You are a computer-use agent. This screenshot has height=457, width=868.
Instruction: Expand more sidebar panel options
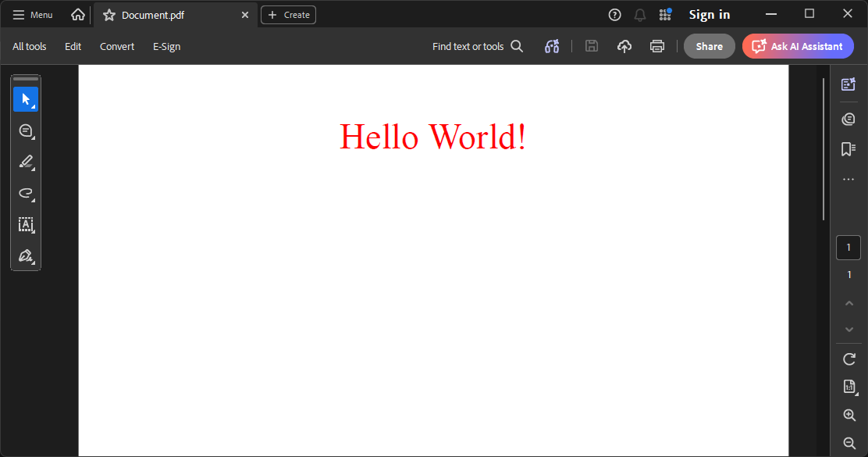tap(848, 178)
